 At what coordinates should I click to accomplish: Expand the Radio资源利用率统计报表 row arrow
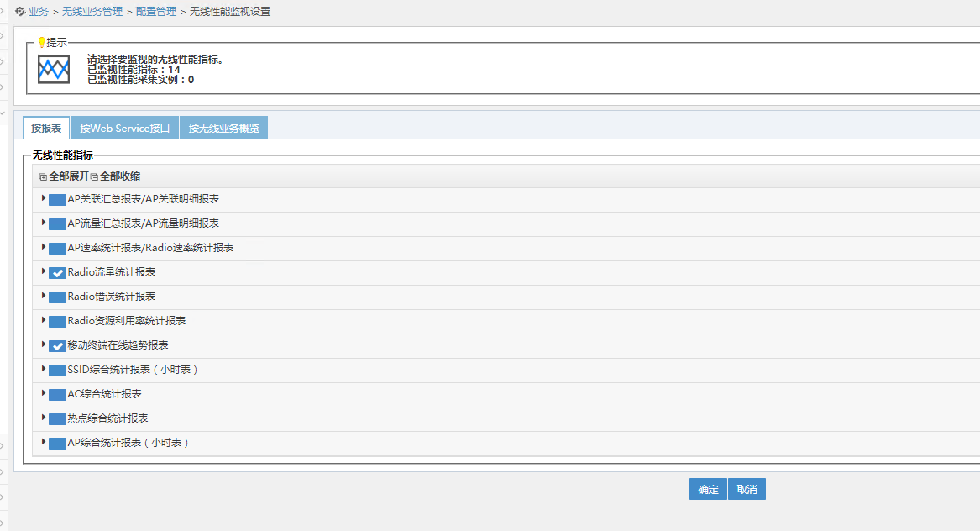point(44,320)
